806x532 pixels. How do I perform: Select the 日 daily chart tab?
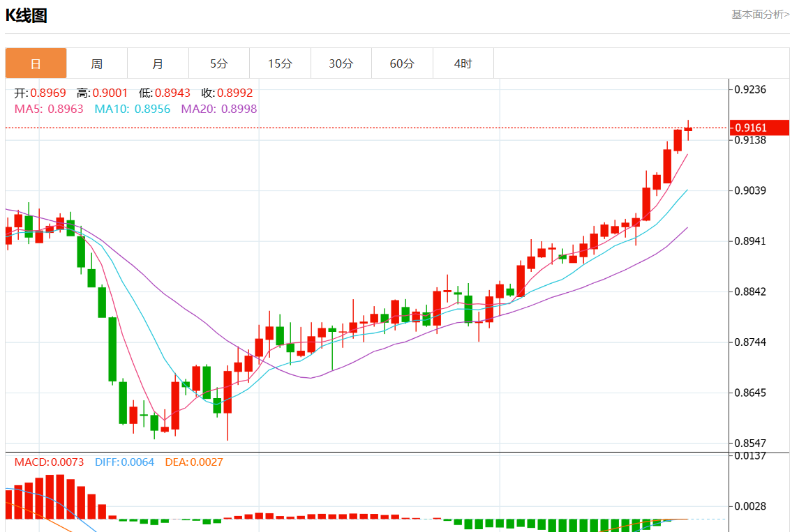tap(36, 63)
